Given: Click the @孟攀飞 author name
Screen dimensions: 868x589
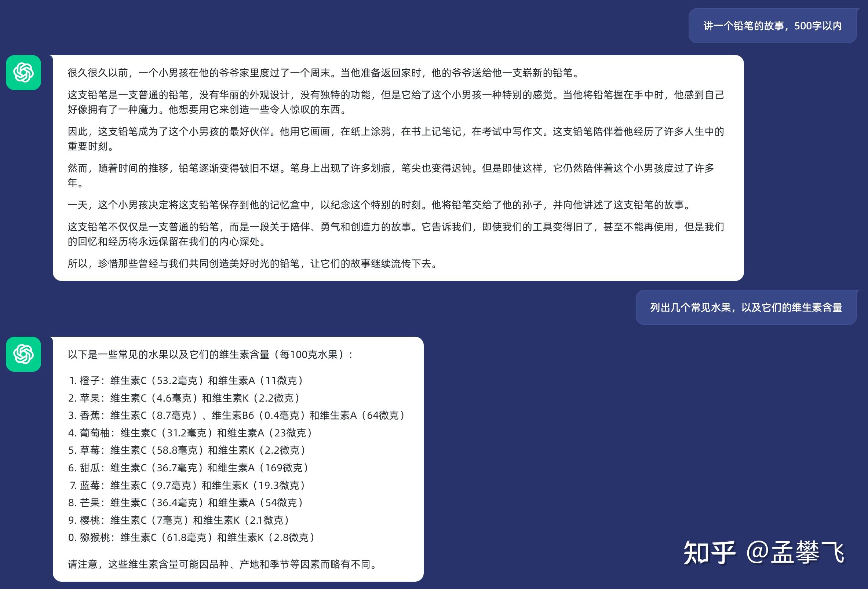Looking at the screenshot, I should click(795, 553).
